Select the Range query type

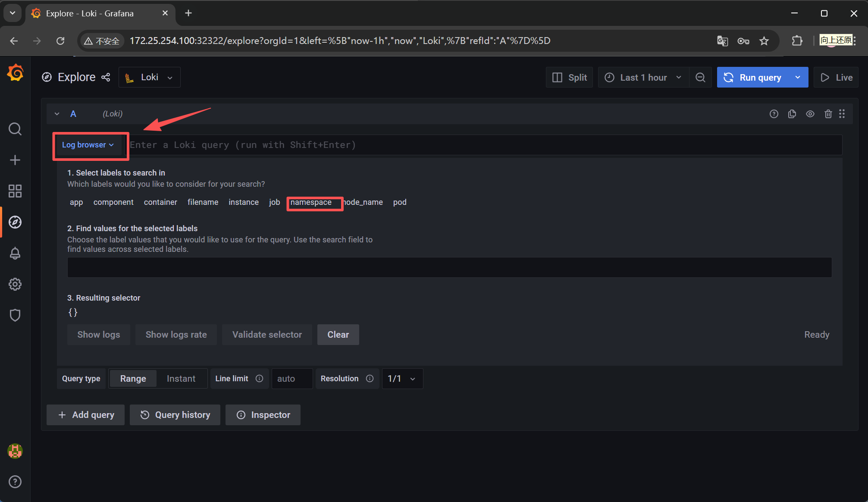click(133, 379)
